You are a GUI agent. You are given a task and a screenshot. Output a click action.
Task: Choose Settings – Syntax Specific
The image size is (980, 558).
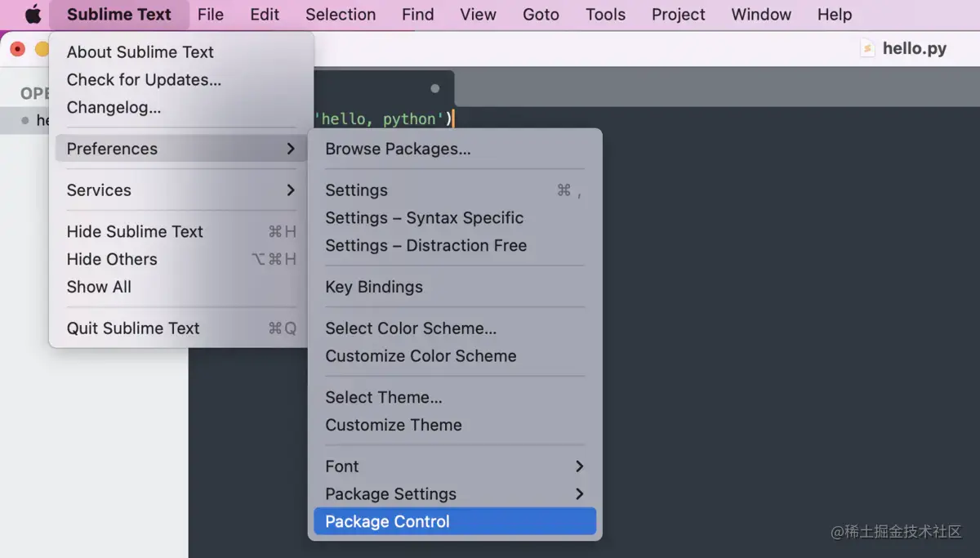click(425, 218)
